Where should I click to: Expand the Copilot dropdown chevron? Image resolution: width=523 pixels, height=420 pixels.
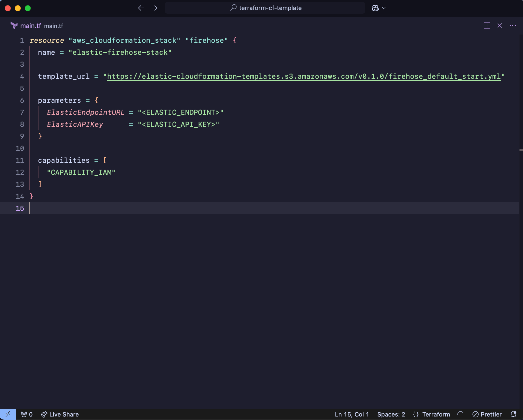pos(383,8)
